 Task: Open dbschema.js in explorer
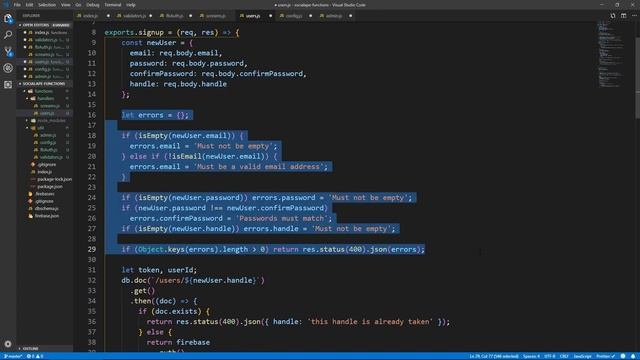(x=44, y=209)
